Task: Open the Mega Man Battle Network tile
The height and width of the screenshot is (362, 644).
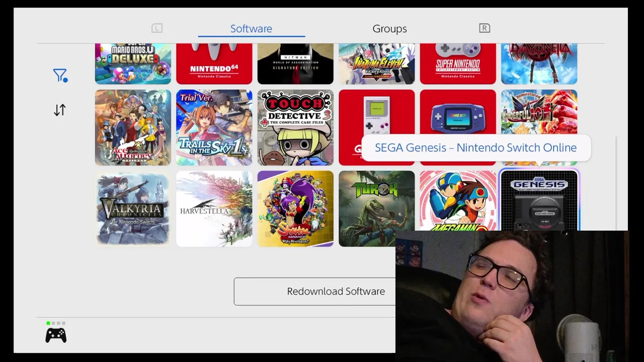Action: pos(458,201)
